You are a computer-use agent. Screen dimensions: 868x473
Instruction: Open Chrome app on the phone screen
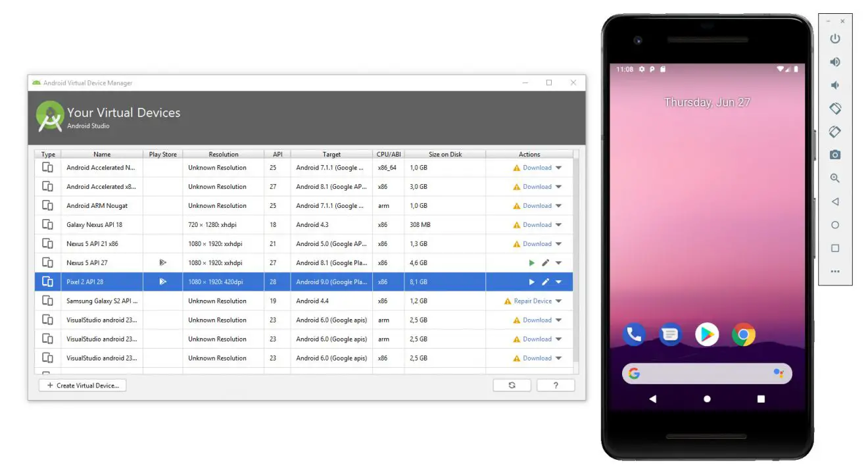pos(743,335)
